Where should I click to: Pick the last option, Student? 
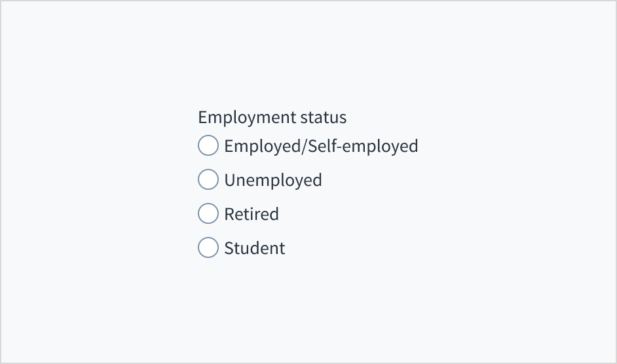tap(208, 247)
